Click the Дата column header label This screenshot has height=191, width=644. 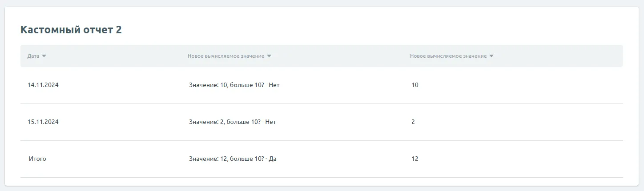coord(33,56)
